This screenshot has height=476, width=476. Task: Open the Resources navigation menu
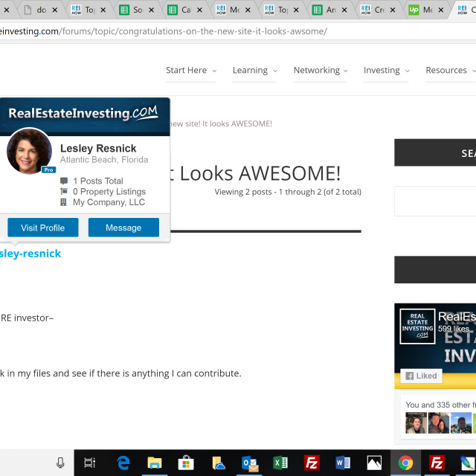451,71
